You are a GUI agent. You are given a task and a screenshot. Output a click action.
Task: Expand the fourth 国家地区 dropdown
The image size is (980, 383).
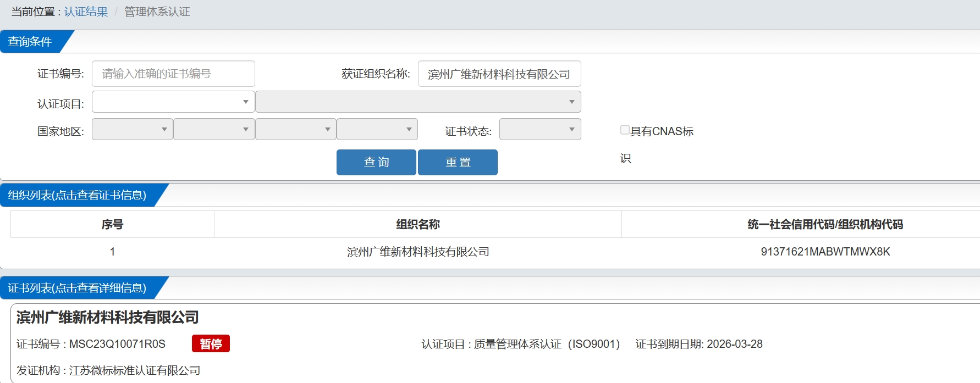377,129
